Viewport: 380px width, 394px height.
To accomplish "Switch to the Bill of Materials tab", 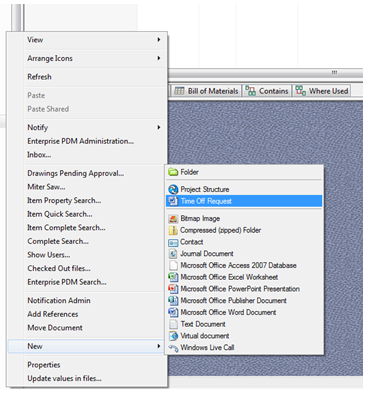I will 206,91.
